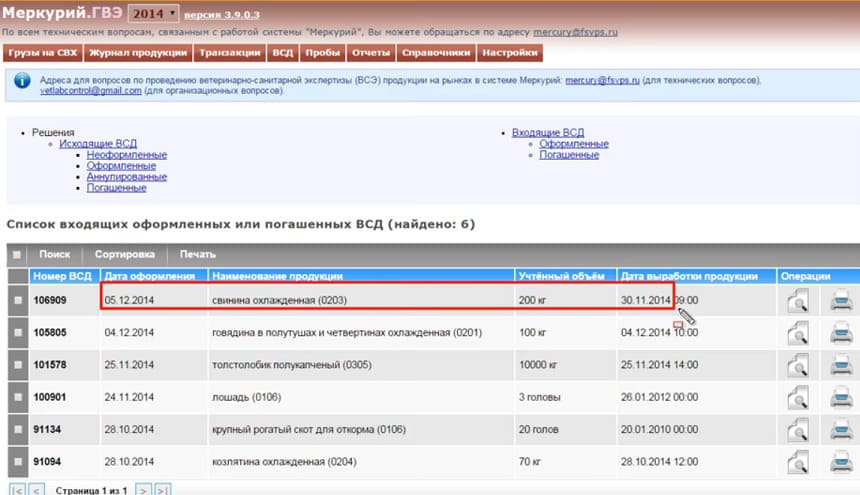Image resolution: width=860 pixels, height=495 pixels.
Task: Go to previous page button
Action: coord(36,490)
